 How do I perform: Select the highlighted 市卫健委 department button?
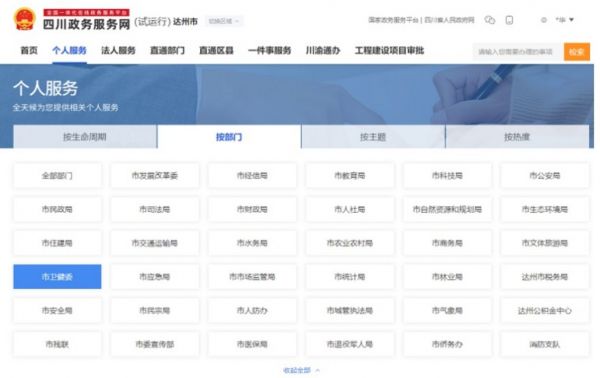tap(57, 277)
